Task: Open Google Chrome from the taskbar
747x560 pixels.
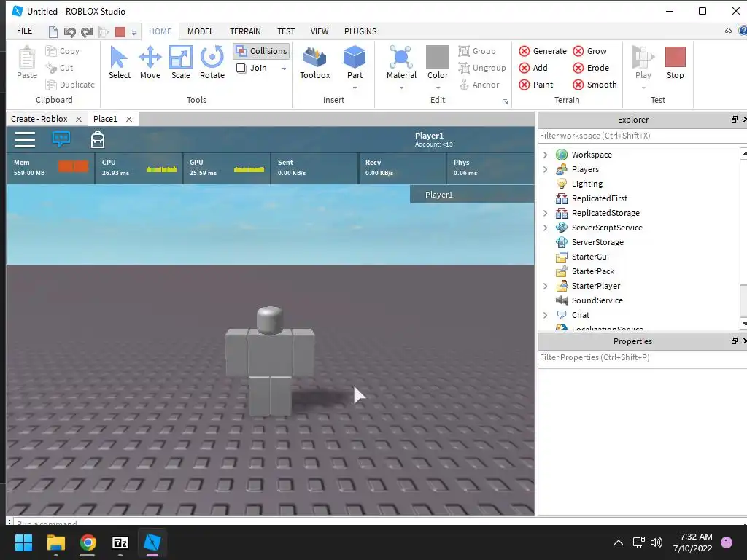Action: pos(88,542)
